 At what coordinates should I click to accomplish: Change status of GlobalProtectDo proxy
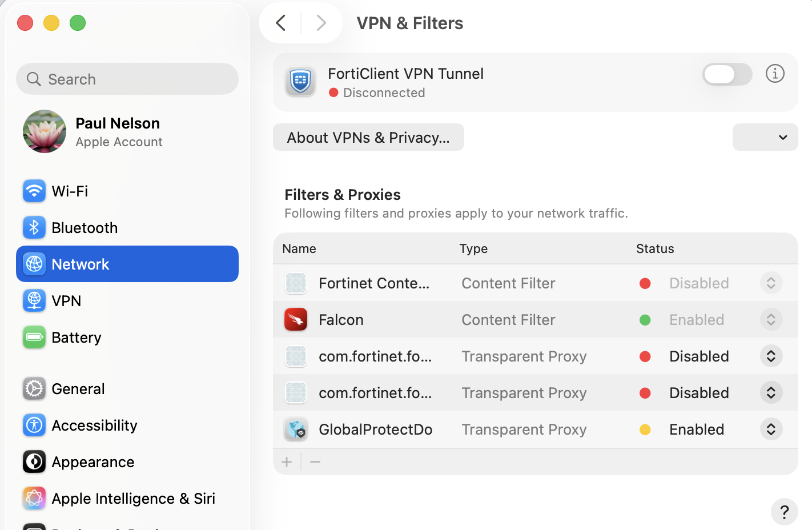click(771, 429)
